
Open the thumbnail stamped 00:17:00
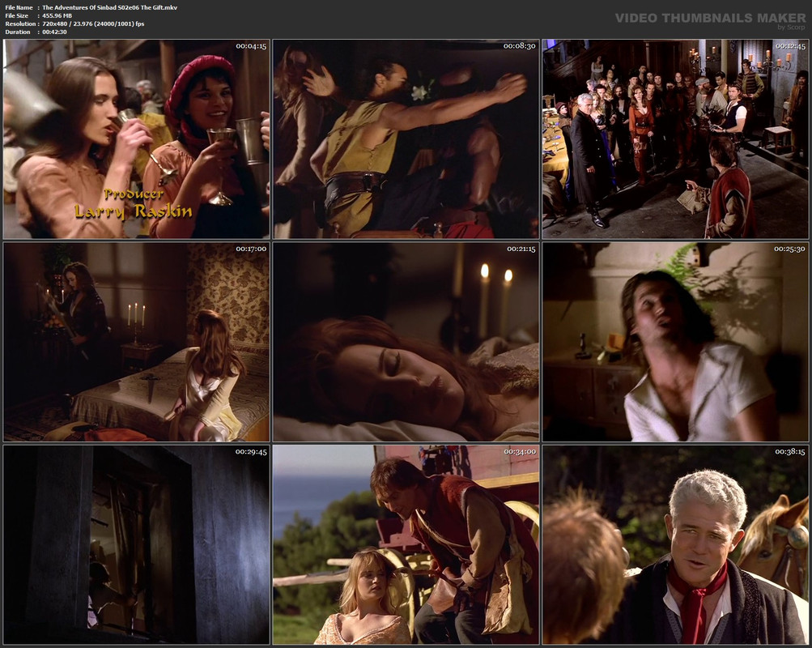(136, 342)
